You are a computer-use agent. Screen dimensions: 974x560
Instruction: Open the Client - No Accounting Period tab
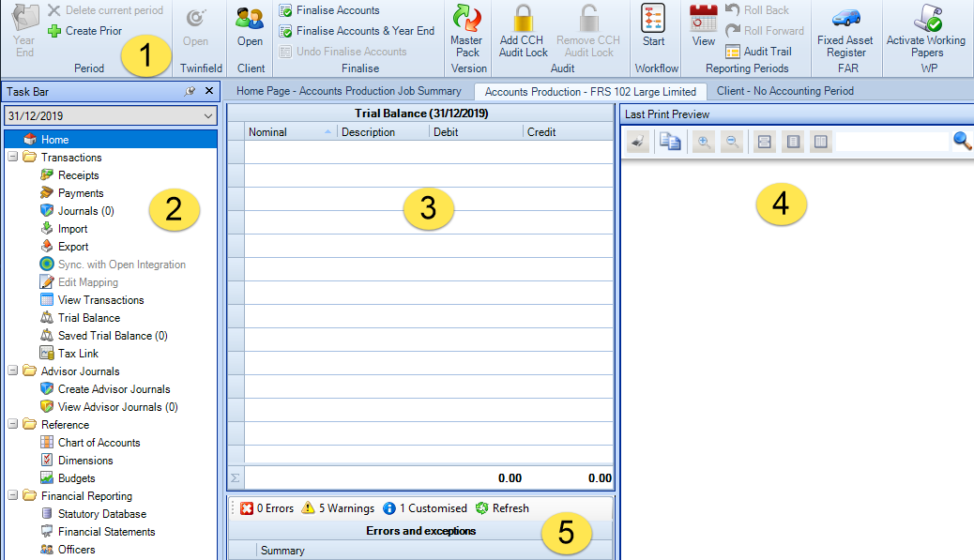tap(785, 91)
